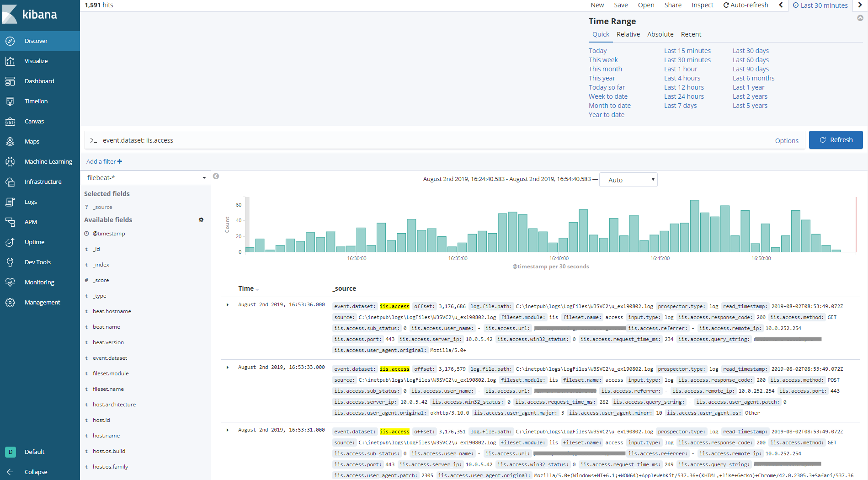This screenshot has width=868, height=480.
Task: Expand the 16:53:36.000 log entry
Action: 228,305
